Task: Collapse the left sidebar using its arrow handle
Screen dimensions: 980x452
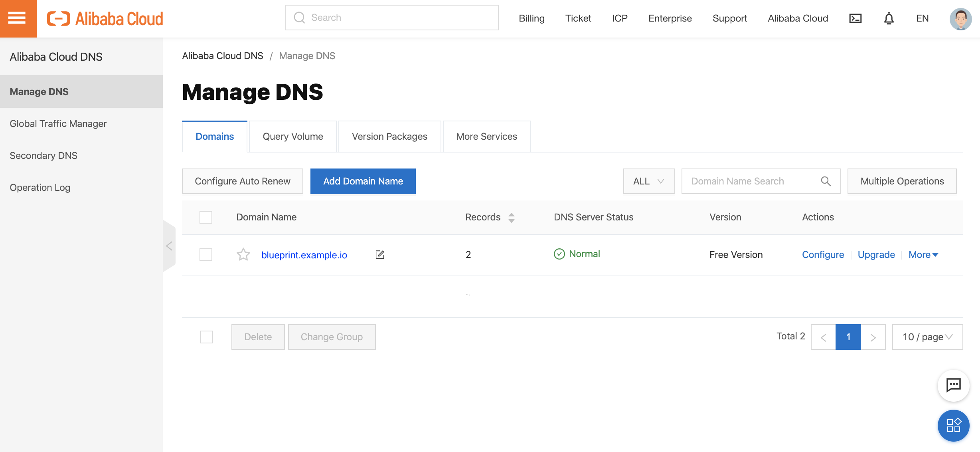Action: [x=169, y=246]
